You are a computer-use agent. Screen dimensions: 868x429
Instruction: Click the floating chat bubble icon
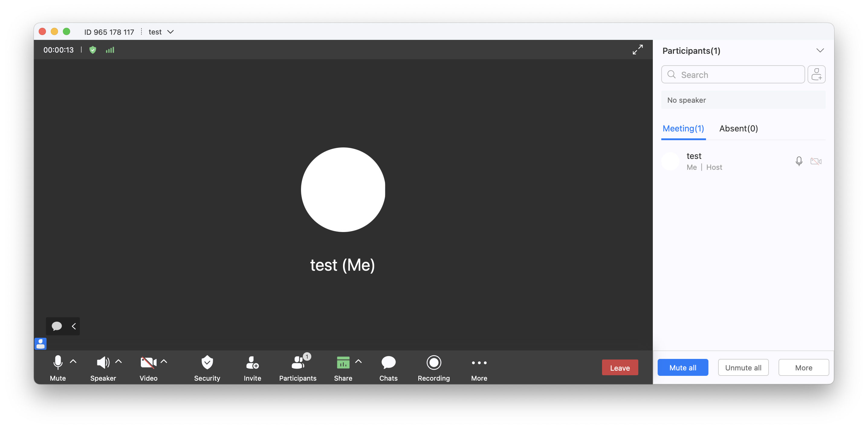57,326
